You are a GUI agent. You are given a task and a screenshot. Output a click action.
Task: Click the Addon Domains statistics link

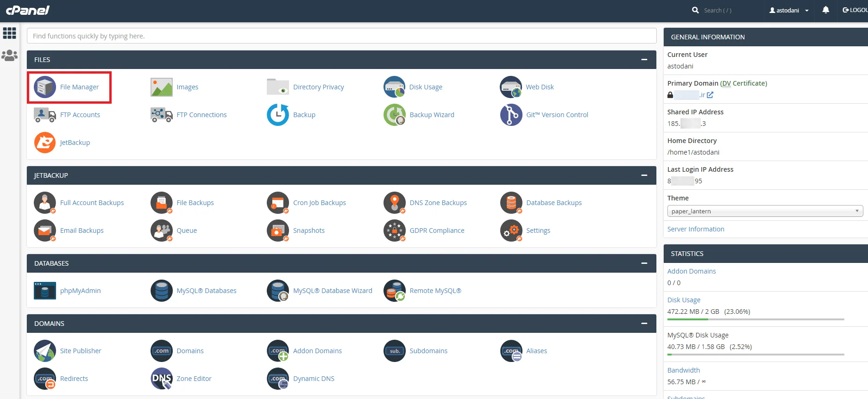pos(691,271)
